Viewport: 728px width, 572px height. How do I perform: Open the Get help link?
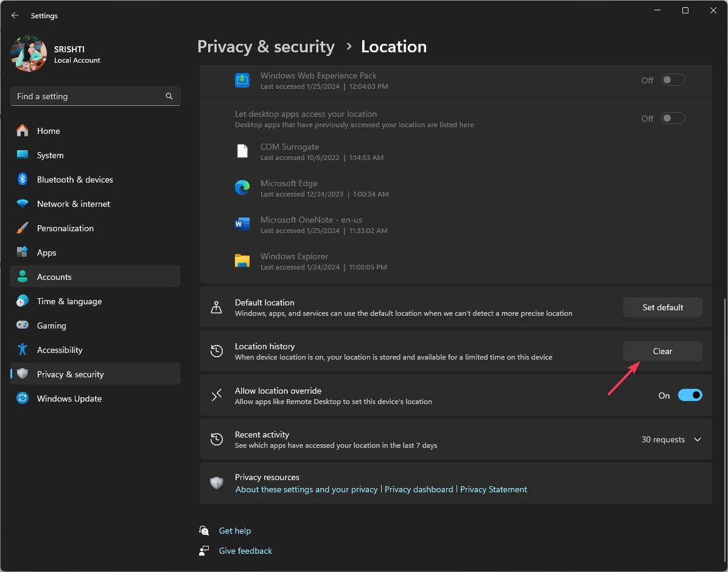pyautogui.click(x=235, y=531)
